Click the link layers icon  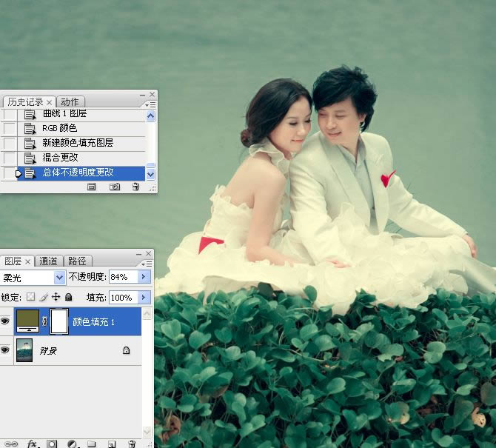pyautogui.click(x=10, y=443)
